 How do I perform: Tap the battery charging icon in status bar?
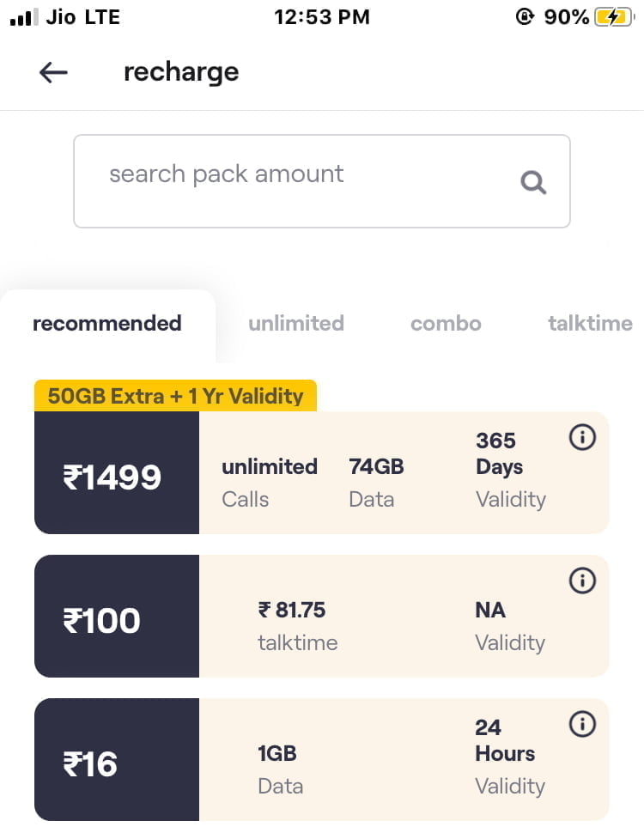(614, 17)
